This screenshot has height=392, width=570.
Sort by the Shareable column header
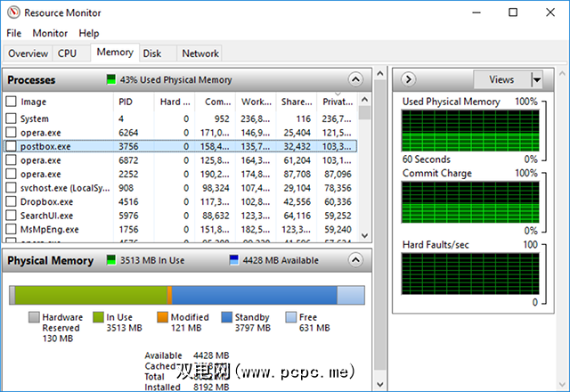[x=297, y=102]
